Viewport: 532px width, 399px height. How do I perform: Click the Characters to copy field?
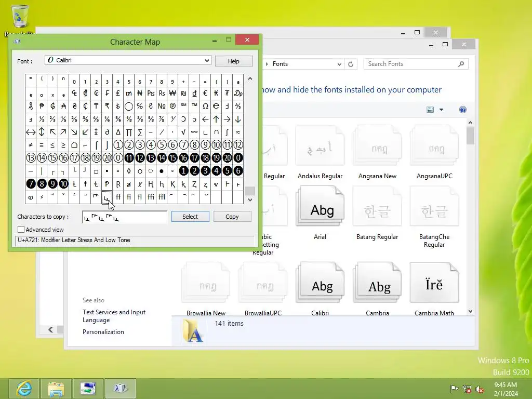[125, 217]
